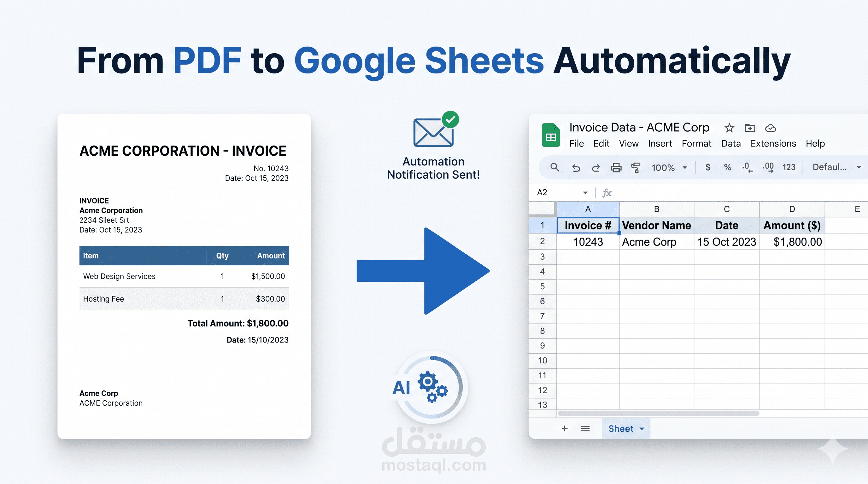Open the Insert menu

click(660, 143)
